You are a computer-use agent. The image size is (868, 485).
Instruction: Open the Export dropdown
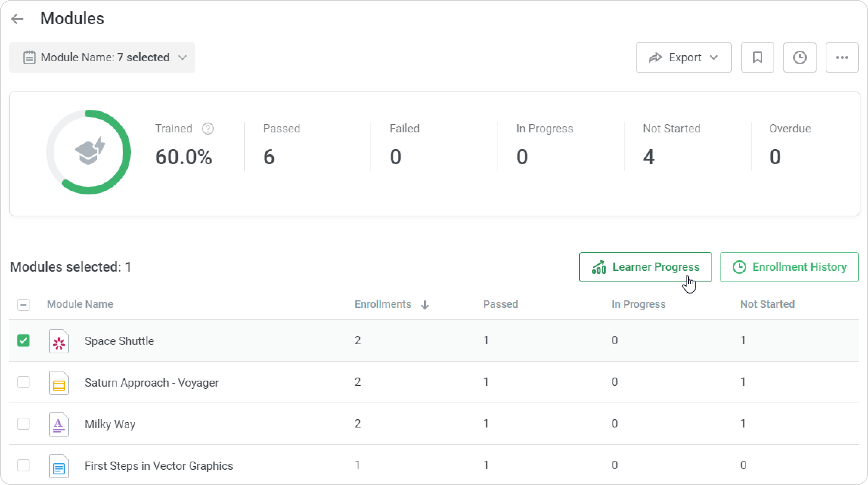(x=684, y=58)
